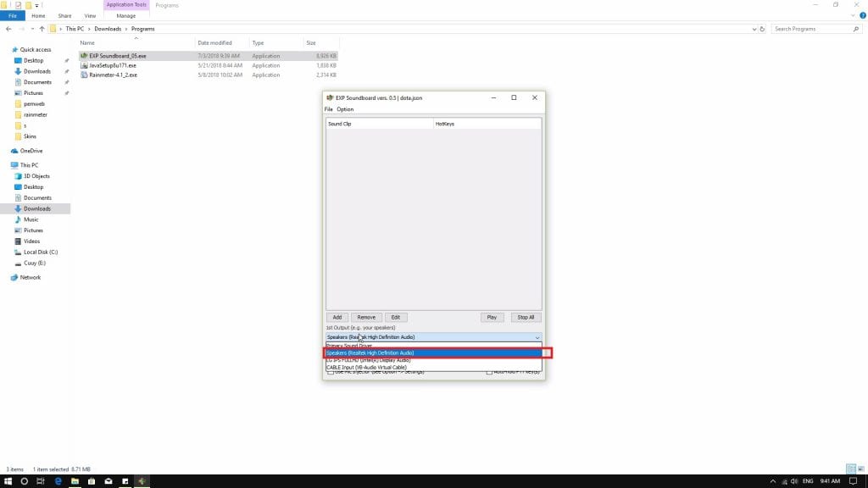Maximize the EXP Soundboard window
Screen dimensions: 868x488
click(514, 98)
